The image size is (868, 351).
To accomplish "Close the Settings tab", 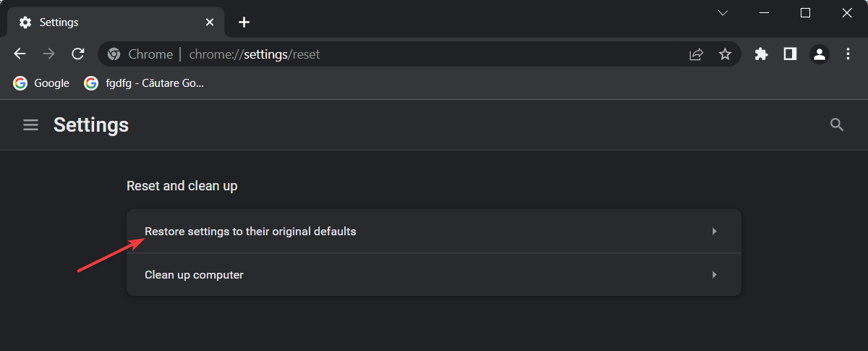I will pyautogui.click(x=210, y=22).
